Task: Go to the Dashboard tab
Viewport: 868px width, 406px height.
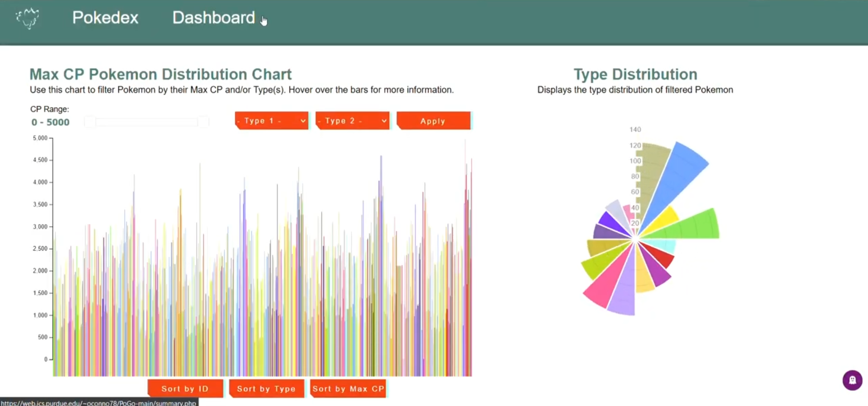Action: [214, 18]
